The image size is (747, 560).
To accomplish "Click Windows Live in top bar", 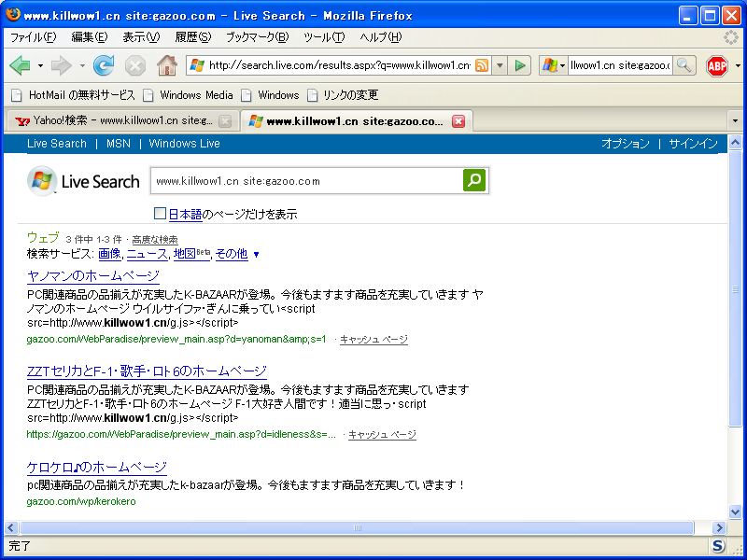I will point(184,144).
